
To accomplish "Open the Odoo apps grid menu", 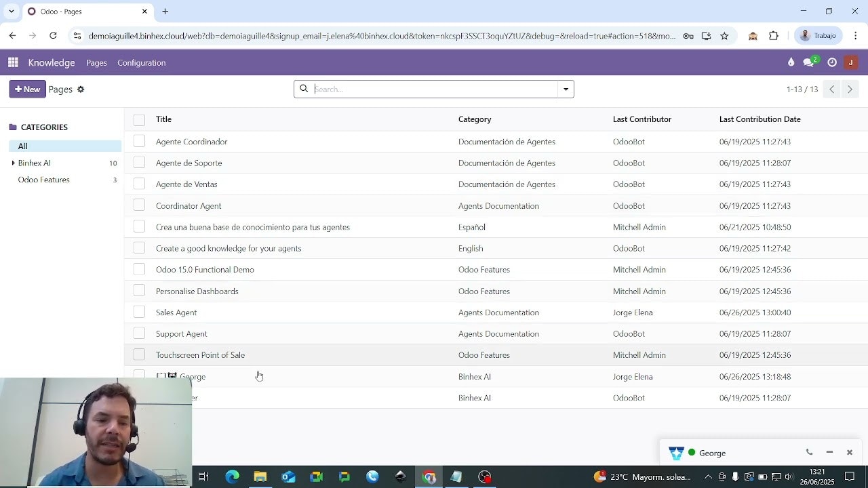I will coord(13,62).
